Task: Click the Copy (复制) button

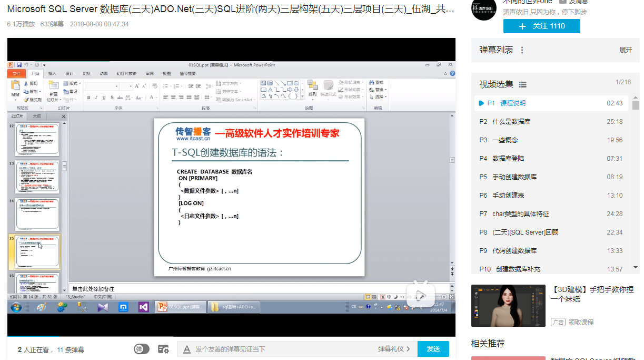Action: (31, 92)
